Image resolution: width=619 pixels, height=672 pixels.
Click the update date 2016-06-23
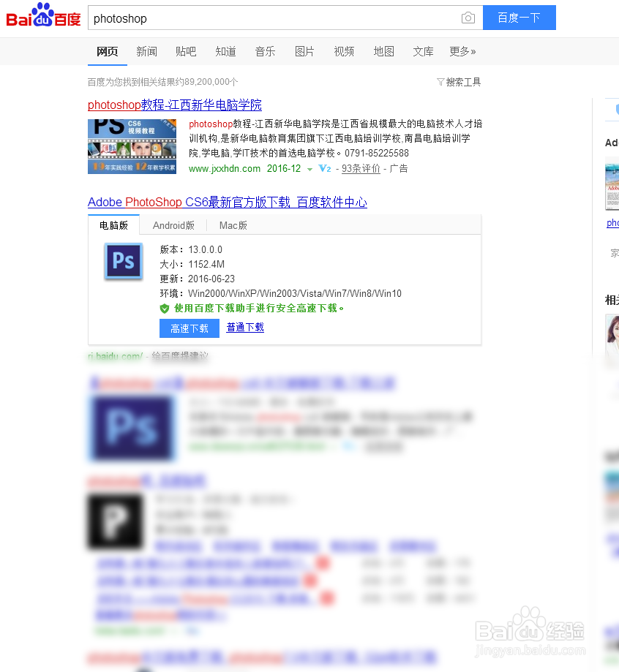211,279
